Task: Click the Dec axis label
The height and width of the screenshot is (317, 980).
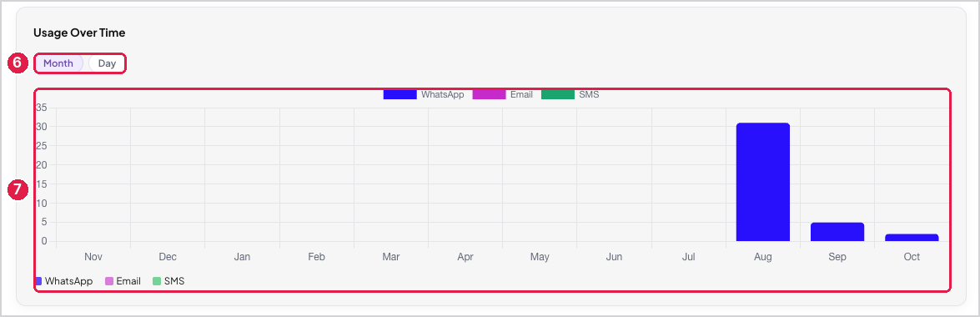Action: coord(168,257)
